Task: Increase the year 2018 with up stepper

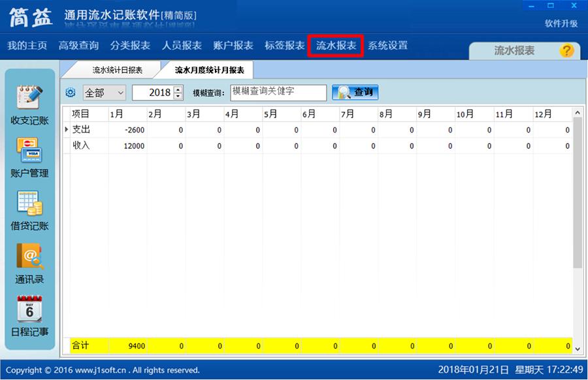Action: point(177,89)
